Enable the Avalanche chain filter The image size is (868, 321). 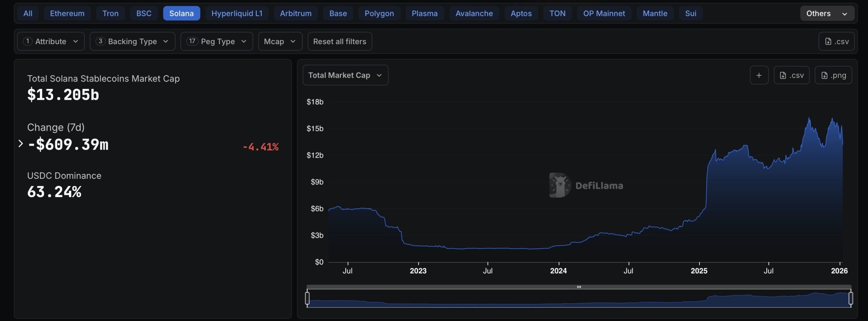pos(474,13)
